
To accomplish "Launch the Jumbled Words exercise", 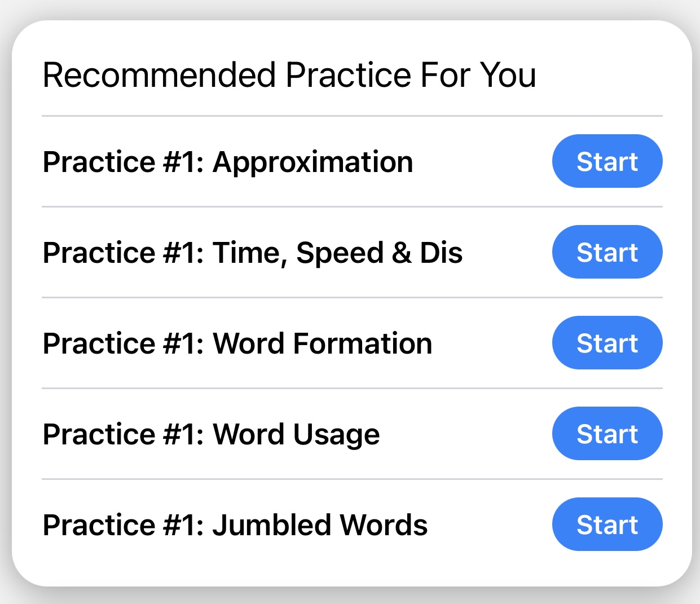I will (607, 524).
